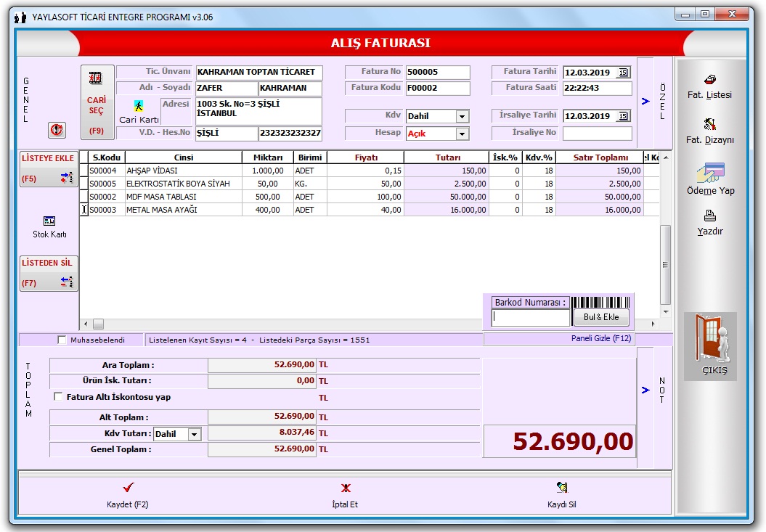Click the empty İrsaliye No field
The image size is (766, 532).
click(597, 133)
